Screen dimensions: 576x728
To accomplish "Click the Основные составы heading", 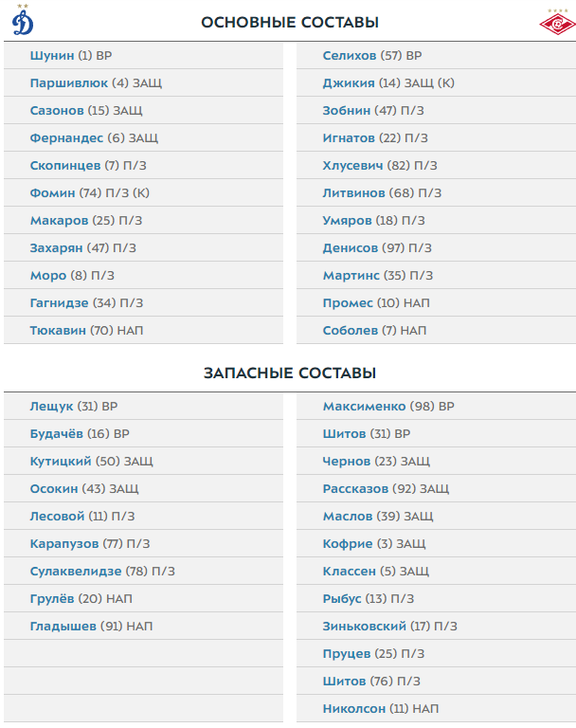I will click(x=290, y=22).
